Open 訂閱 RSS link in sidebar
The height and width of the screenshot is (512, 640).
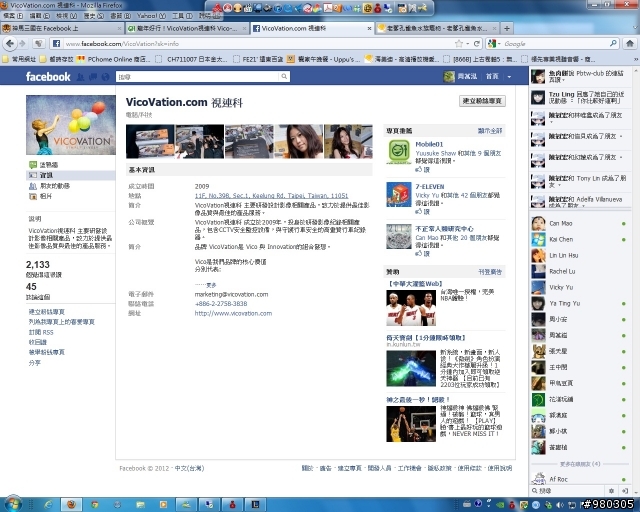coord(41,332)
